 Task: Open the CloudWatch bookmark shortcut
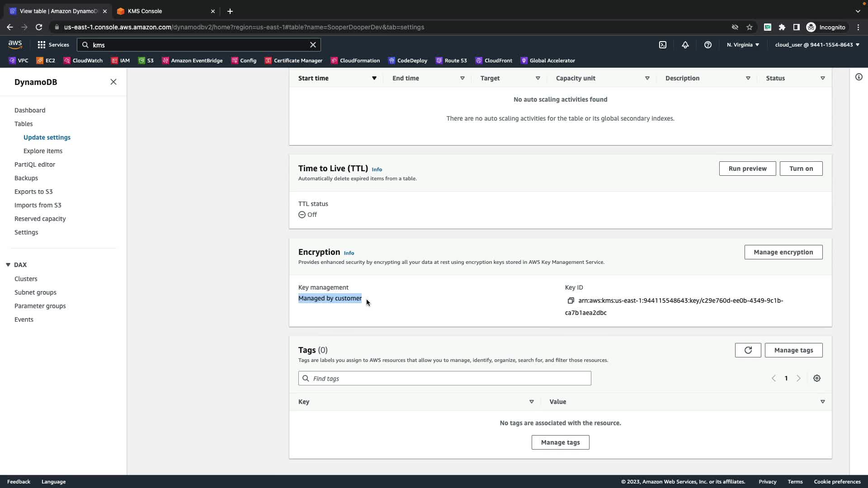click(x=83, y=61)
